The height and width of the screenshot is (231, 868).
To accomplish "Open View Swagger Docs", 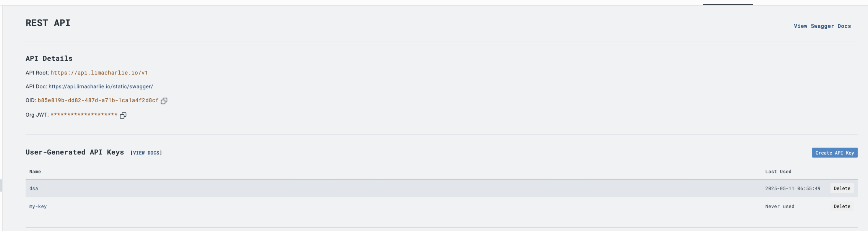I will click(822, 26).
